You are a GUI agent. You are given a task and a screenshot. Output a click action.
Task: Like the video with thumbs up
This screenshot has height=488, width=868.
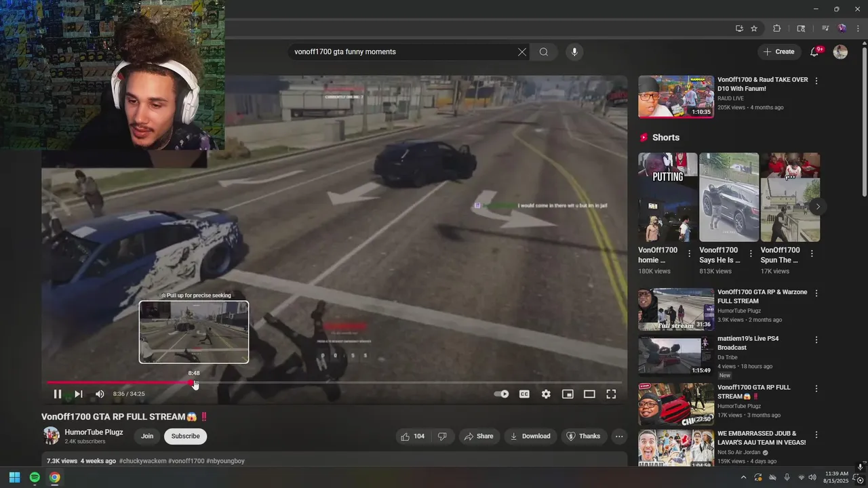point(413,436)
